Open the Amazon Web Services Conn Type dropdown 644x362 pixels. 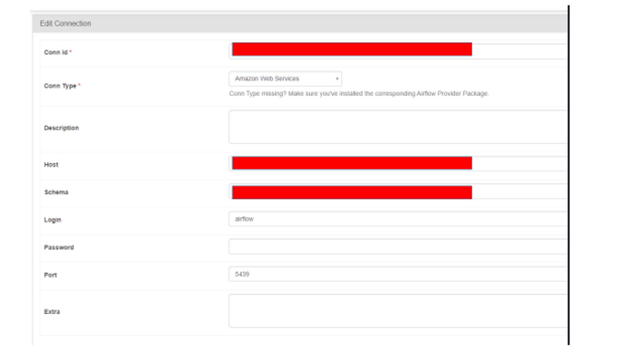coord(285,79)
